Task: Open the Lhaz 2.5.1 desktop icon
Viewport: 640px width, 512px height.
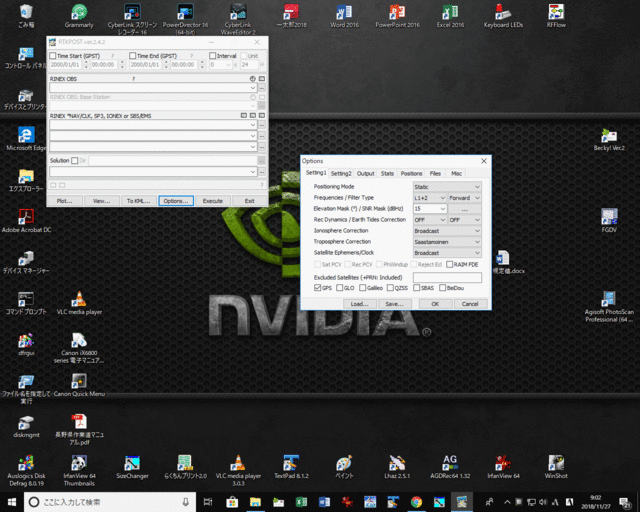Action: tap(397, 467)
